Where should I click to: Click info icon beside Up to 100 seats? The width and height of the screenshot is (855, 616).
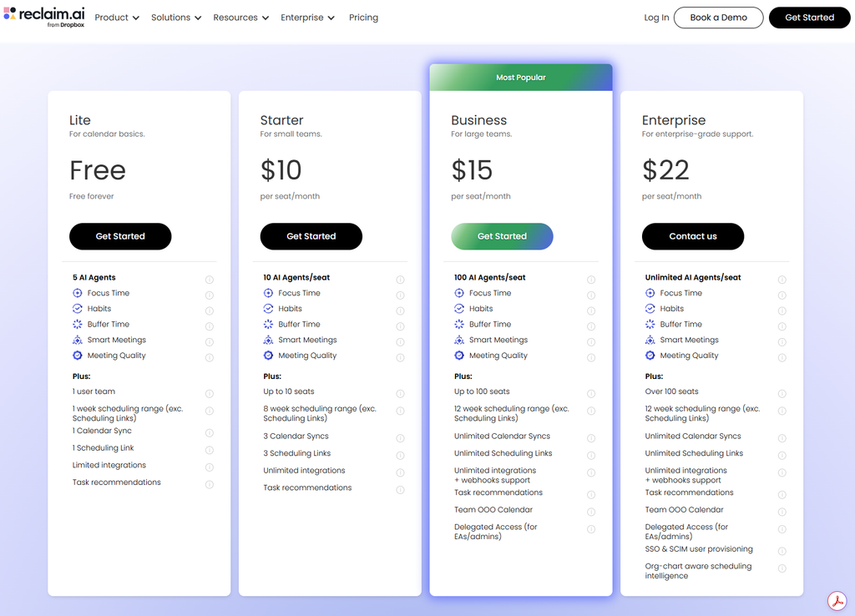pyautogui.click(x=591, y=394)
